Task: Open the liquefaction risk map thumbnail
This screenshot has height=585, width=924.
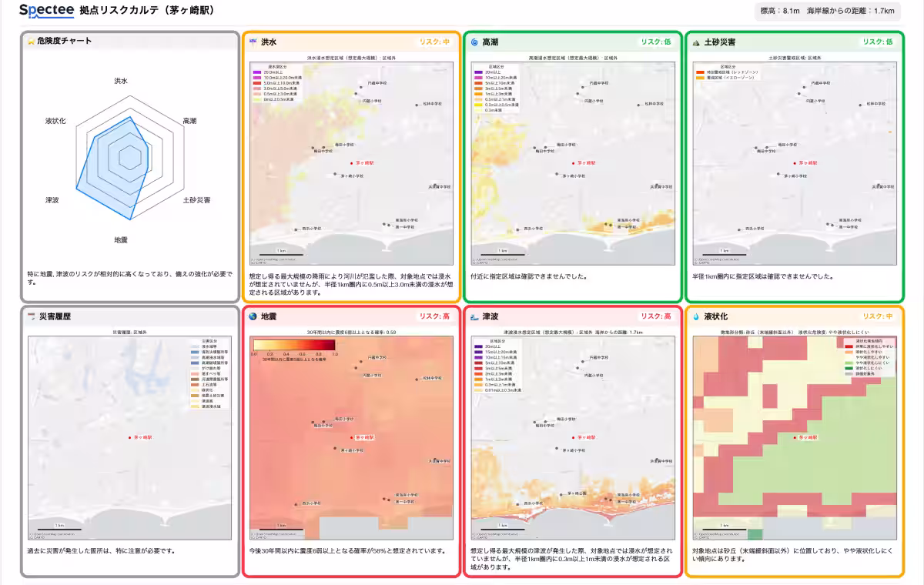Action: pos(795,436)
